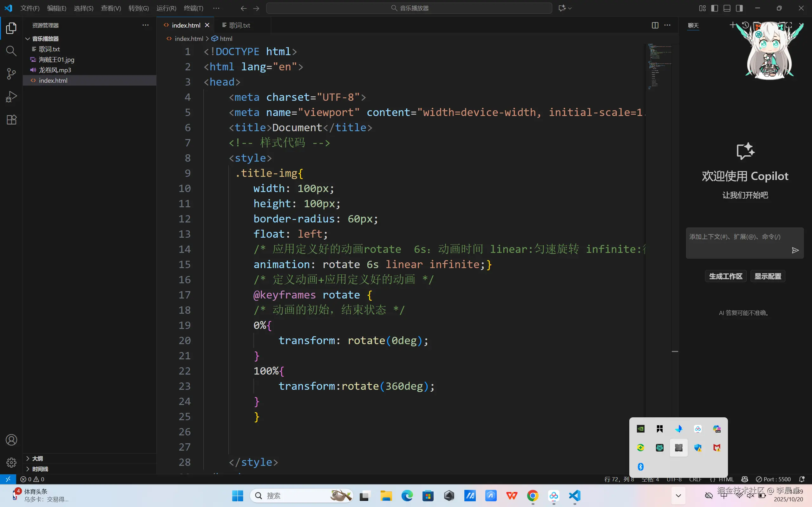812x507 pixels.
Task: Select the Run and Debug icon
Action: tap(11, 97)
